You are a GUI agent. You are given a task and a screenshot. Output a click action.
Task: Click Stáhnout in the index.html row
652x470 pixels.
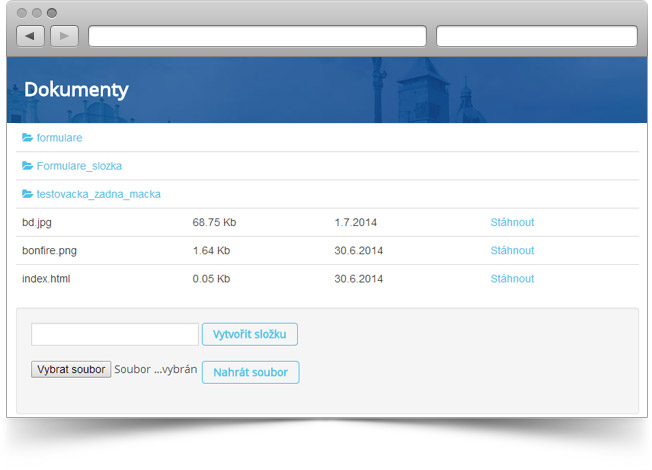[x=512, y=279]
